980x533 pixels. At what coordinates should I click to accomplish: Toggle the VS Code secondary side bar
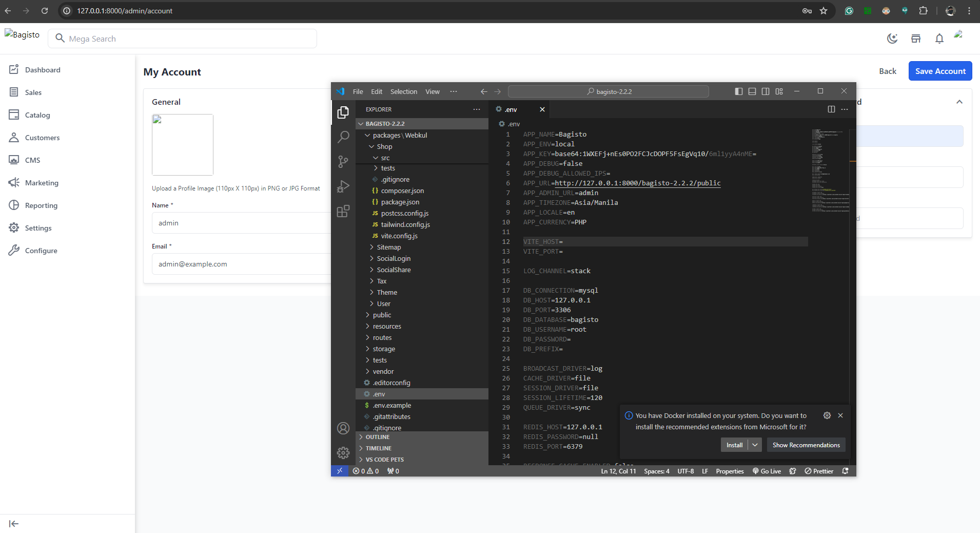[x=766, y=91]
